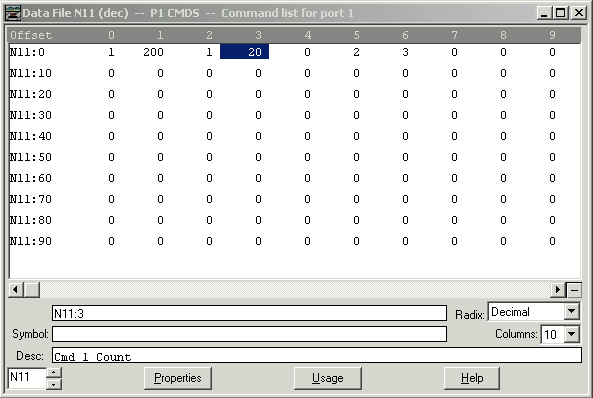Maximize the Data File N11 window
593x398 pixels.
(x=561, y=13)
